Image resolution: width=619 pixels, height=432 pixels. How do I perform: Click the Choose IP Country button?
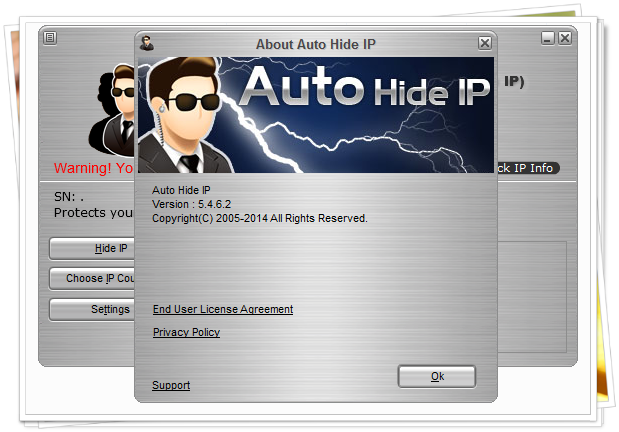pos(92,278)
